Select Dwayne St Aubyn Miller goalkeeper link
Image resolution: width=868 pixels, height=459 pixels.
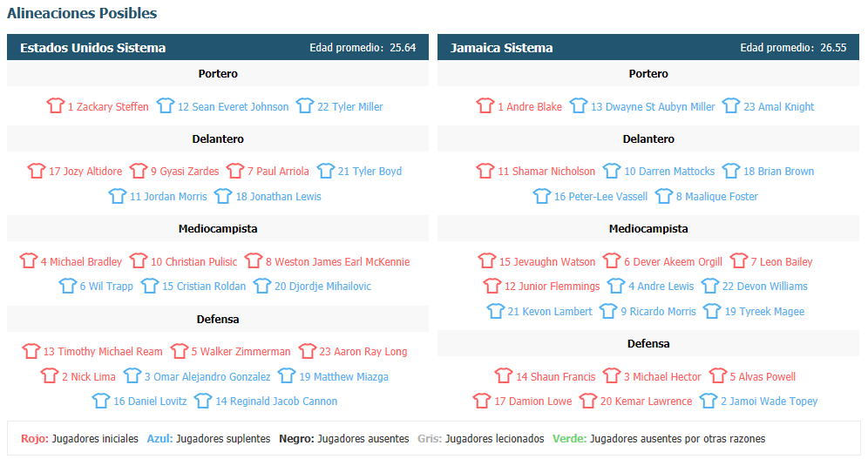click(653, 107)
